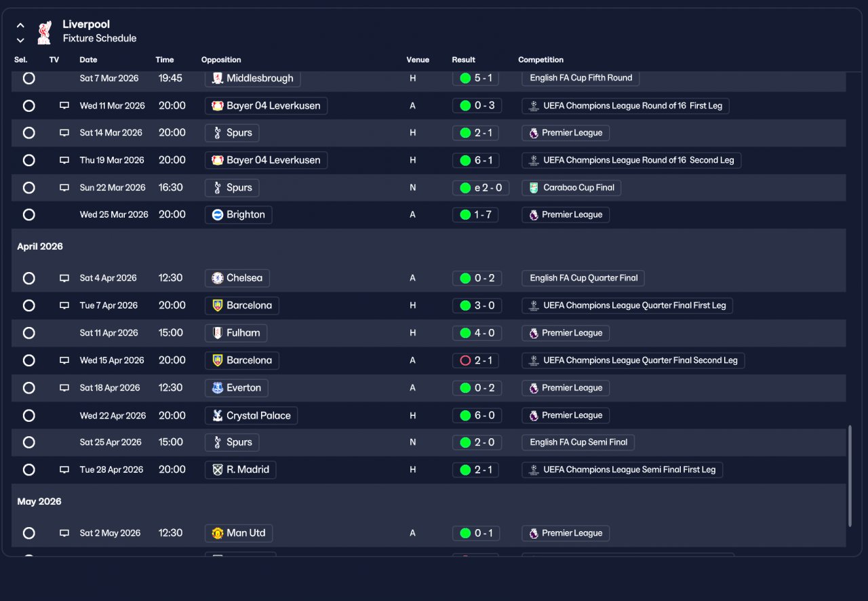Click the vertical scrollbar of fixture list
868x601 pixels.
850,476
